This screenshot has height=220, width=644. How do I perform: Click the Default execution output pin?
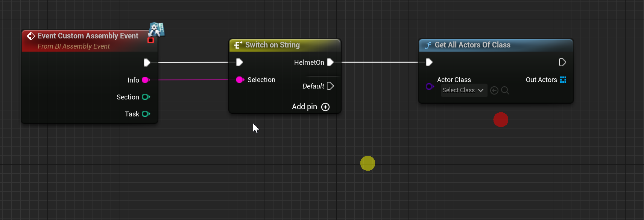pos(330,86)
